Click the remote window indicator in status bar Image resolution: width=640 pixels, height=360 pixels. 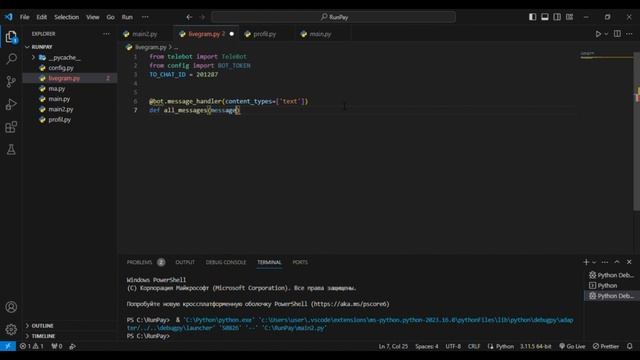[x=8, y=346]
